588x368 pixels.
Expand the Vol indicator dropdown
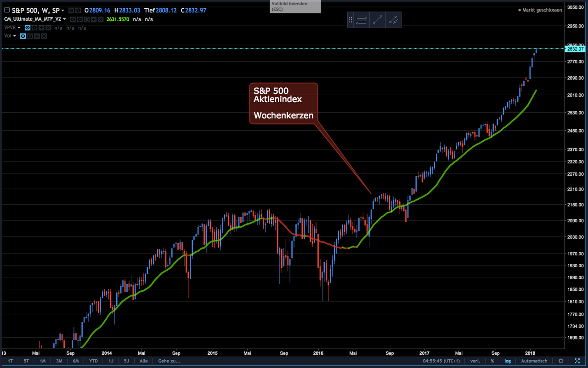[x=15, y=36]
